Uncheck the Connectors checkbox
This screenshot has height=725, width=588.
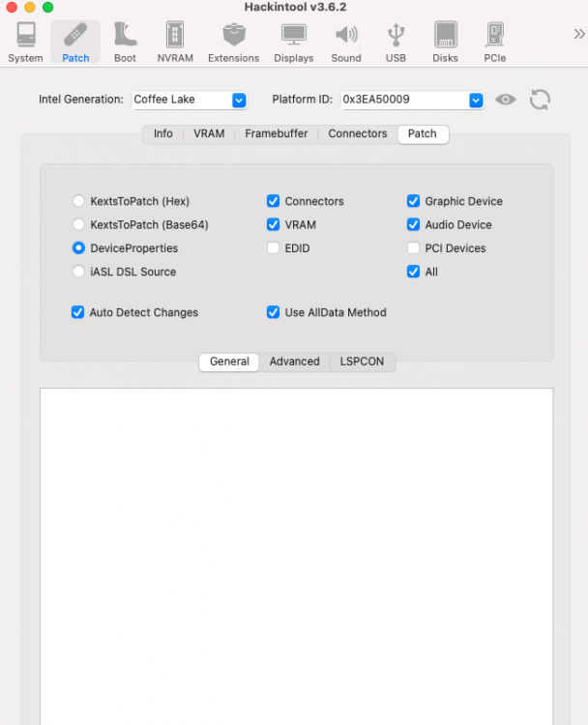273,201
